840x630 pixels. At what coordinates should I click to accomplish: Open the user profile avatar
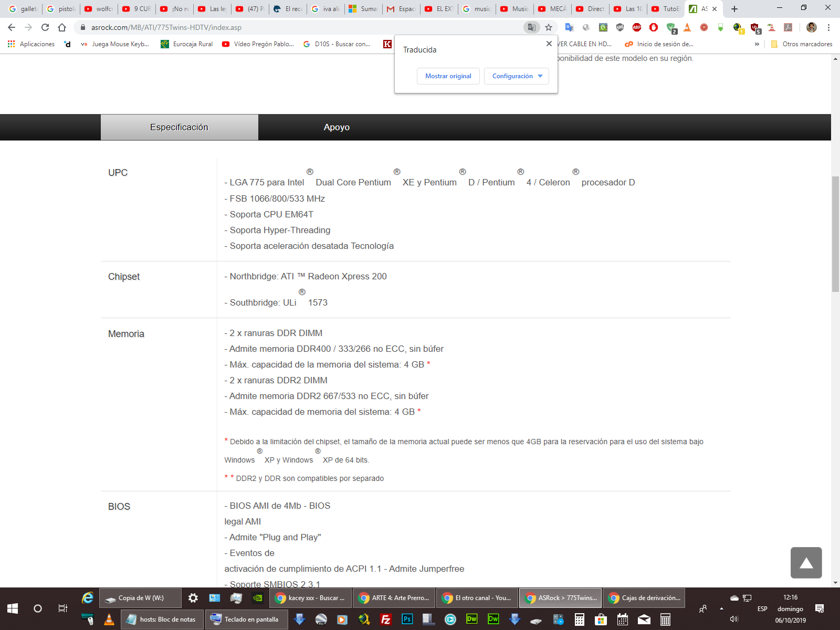click(x=812, y=27)
